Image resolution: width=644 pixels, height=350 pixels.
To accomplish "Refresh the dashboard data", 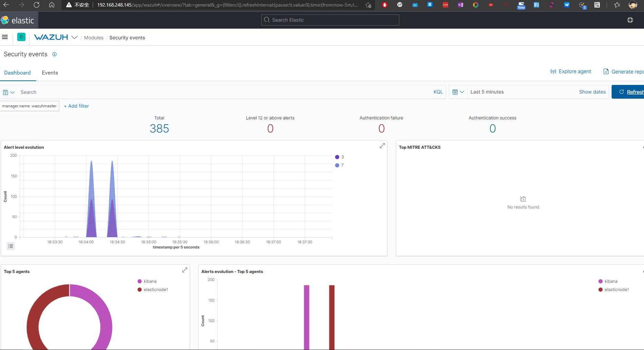I will pos(628,92).
